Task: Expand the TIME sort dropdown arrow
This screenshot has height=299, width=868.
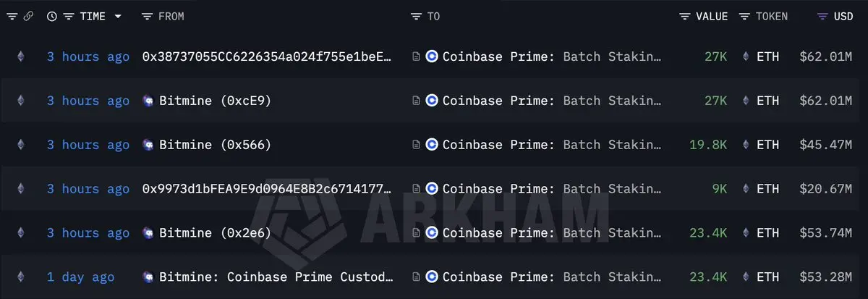Action: click(118, 16)
